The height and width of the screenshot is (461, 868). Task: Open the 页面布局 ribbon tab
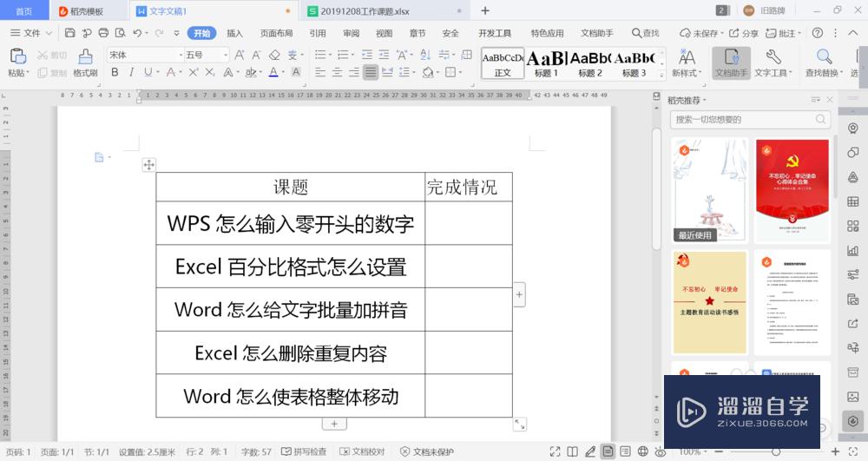276,33
